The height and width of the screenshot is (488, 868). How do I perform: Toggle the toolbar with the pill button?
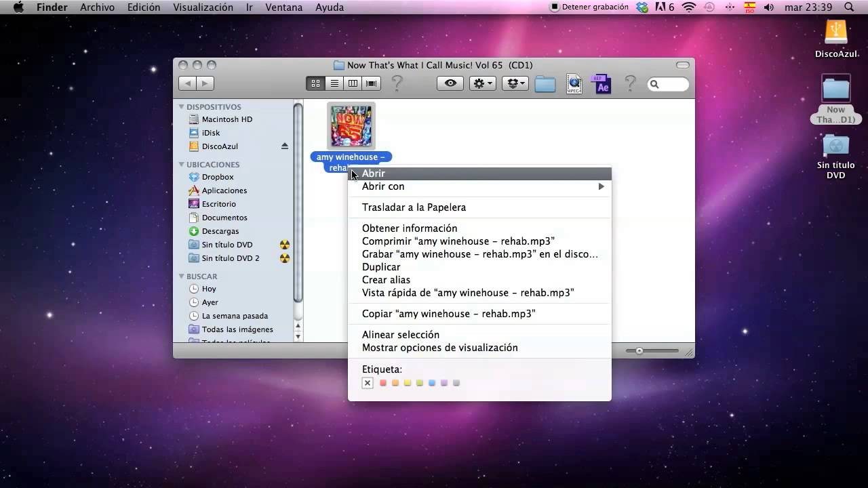(683, 65)
